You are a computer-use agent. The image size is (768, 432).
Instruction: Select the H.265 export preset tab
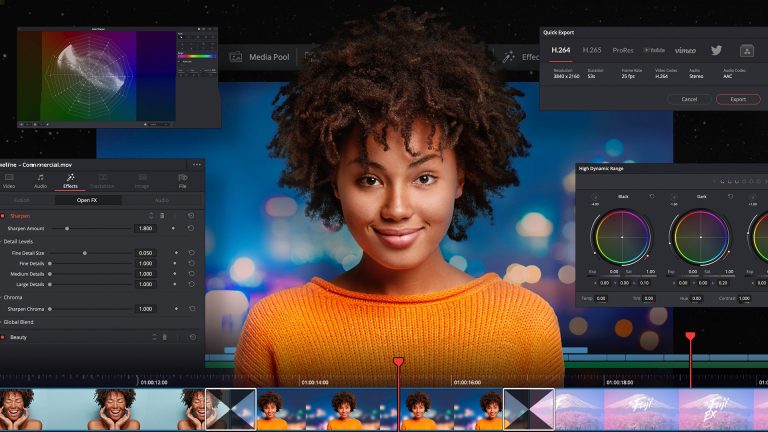[592, 50]
